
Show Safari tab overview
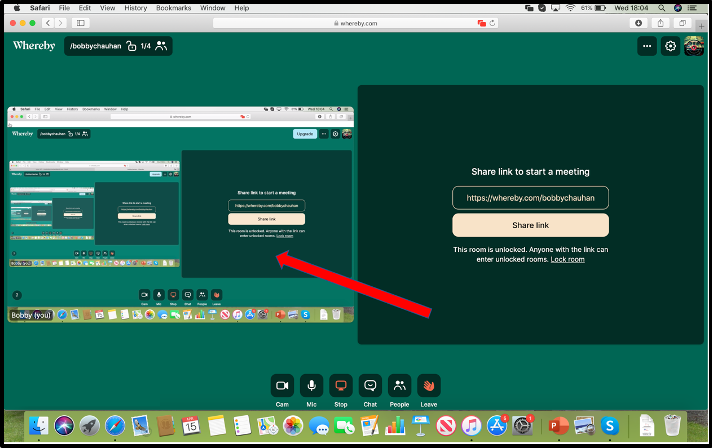click(x=682, y=23)
